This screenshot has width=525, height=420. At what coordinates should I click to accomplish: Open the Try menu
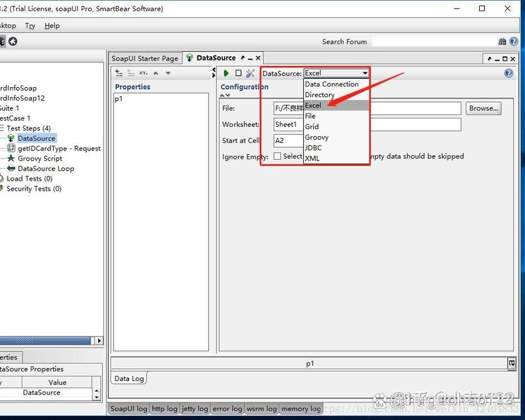click(x=30, y=26)
